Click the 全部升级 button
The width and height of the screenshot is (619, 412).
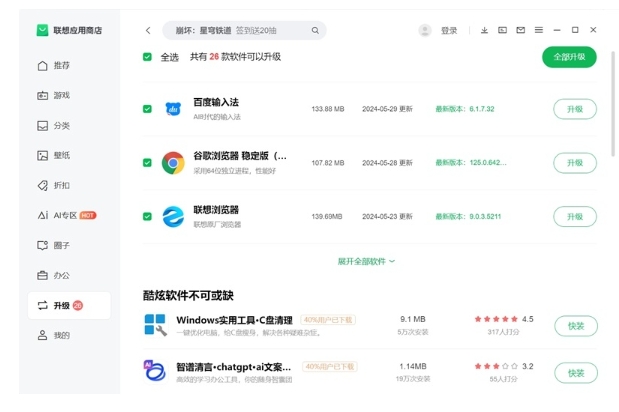coord(569,57)
